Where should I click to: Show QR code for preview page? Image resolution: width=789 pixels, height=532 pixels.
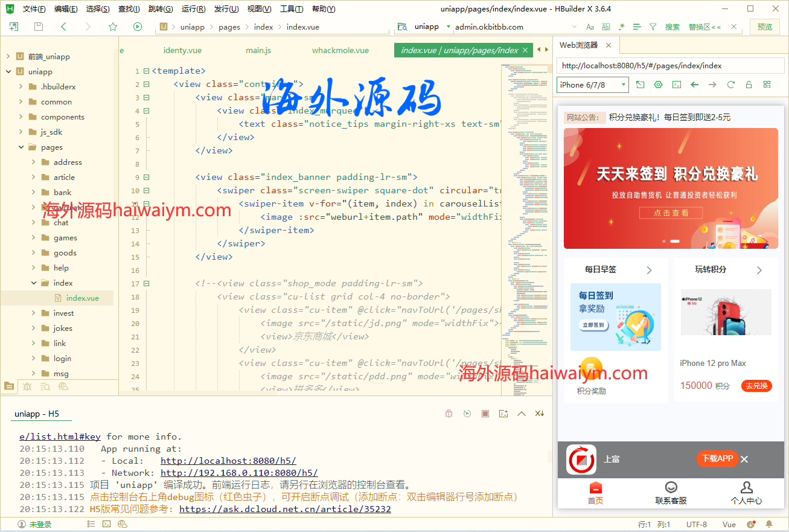767,85
